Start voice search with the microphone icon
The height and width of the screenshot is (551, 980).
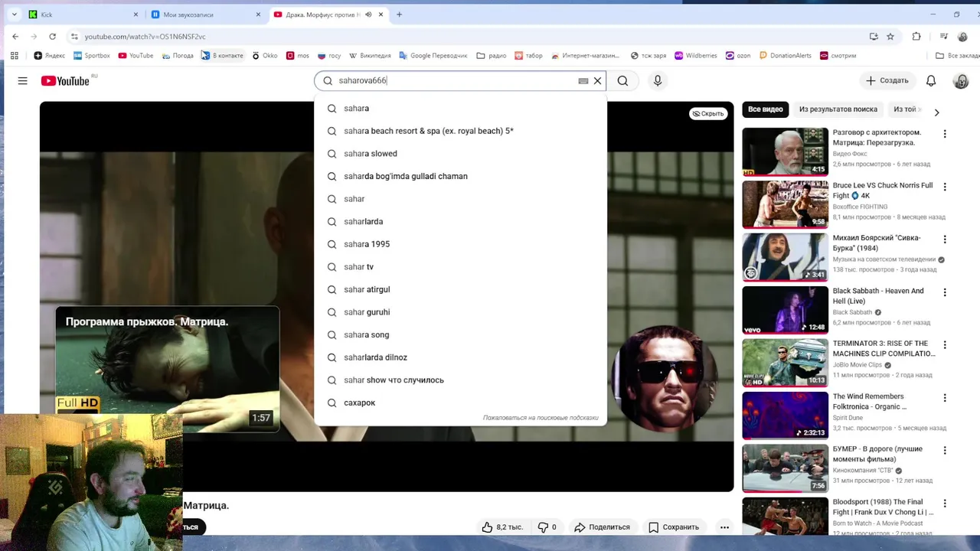click(x=657, y=80)
